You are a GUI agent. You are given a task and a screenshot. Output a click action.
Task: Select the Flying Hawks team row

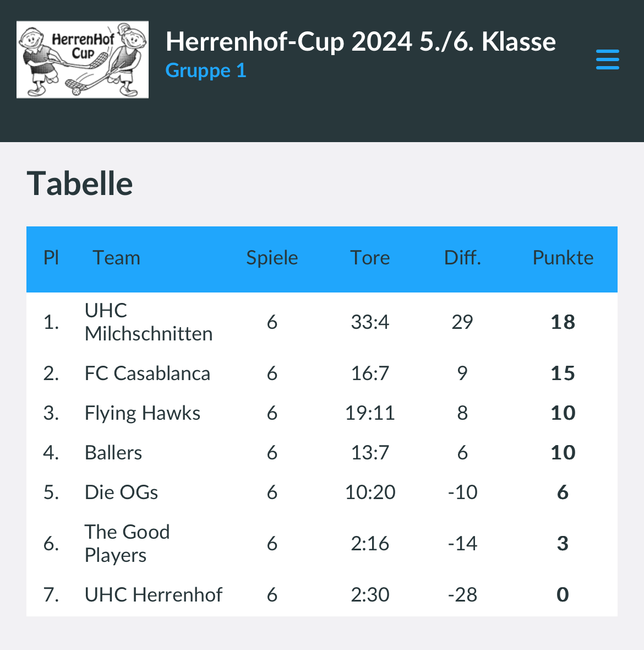point(322,413)
